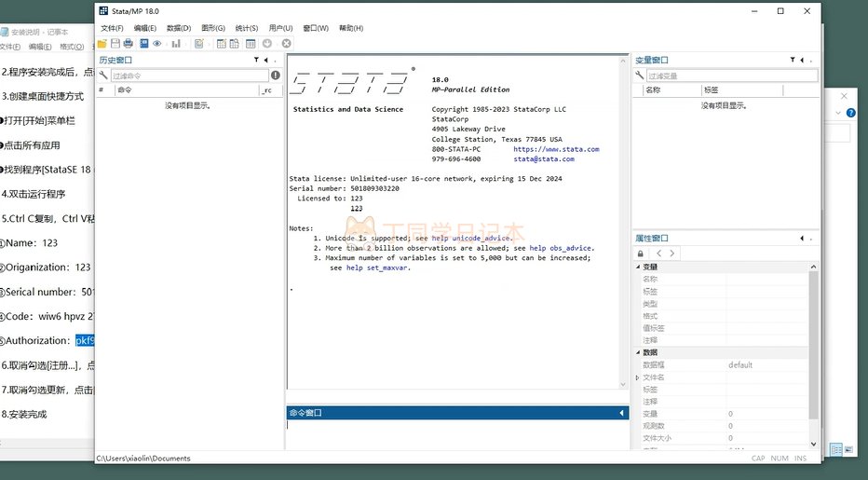The width and height of the screenshot is (868, 480).
Task: Open the Viewer eye icon
Action: 157,44
